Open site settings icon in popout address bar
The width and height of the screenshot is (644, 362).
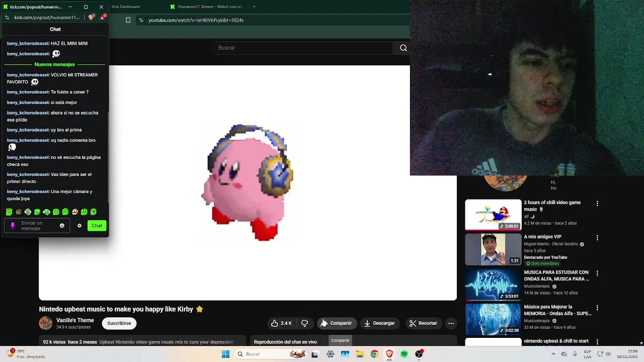point(7,17)
